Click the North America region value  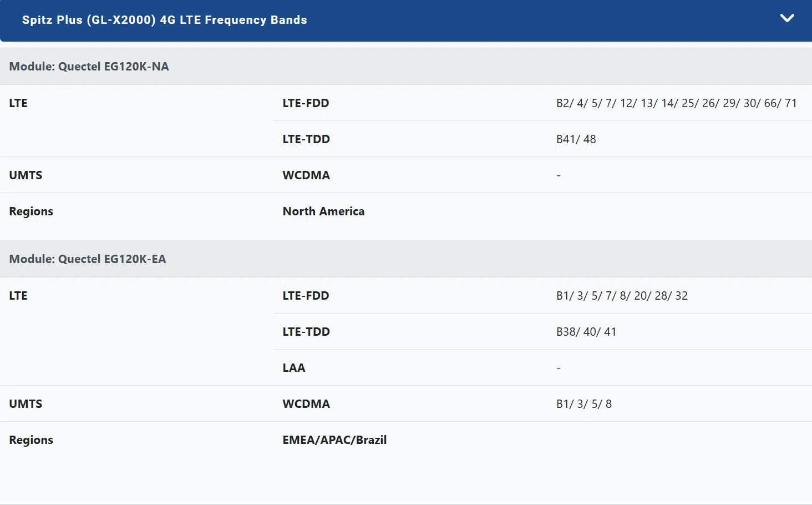click(323, 211)
